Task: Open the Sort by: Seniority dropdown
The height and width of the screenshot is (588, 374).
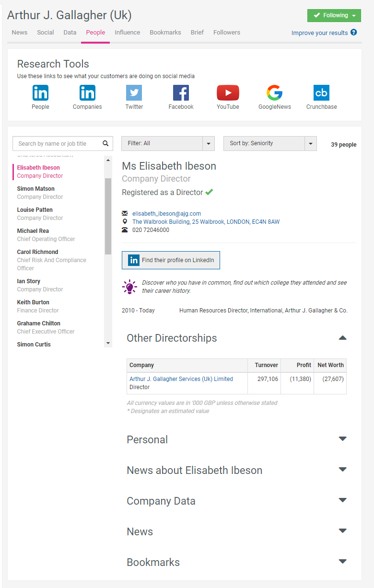Action: [x=270, y=143]
